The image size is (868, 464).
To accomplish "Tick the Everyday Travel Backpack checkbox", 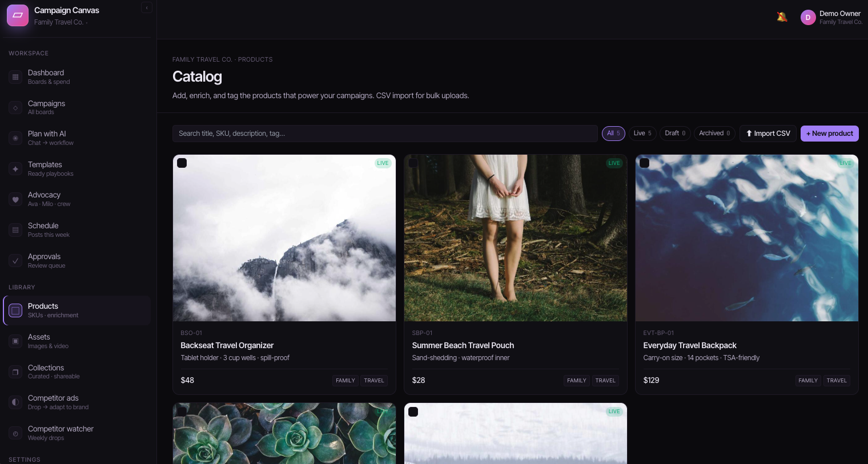I will click(x=645, y=163).
